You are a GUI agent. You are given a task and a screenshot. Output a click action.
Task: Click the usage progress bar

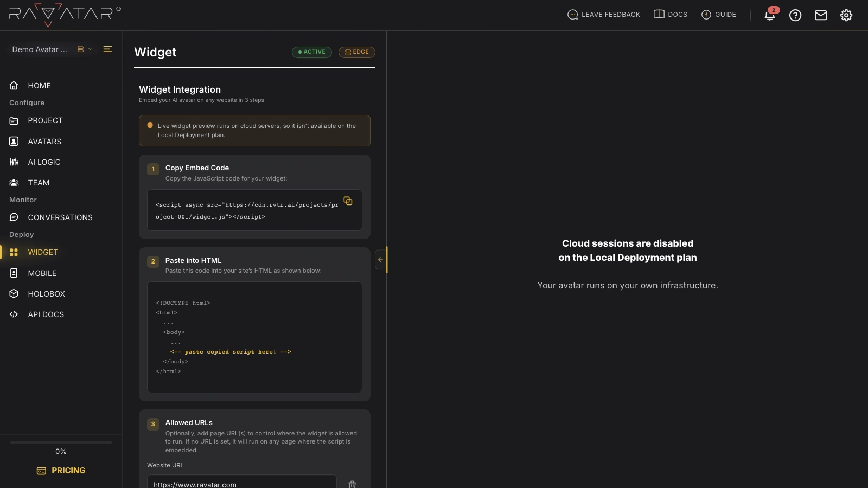[61, 442]
